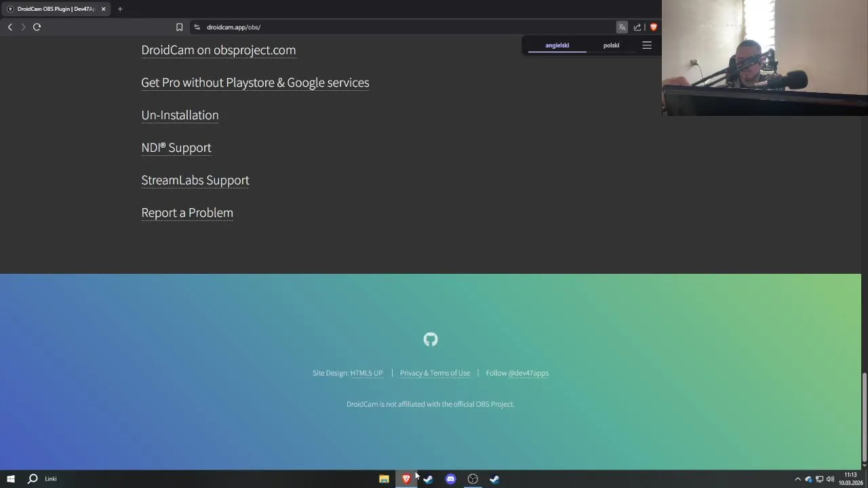
Task: Open last Steam icon in taskbar
Action: pos(495,479)
